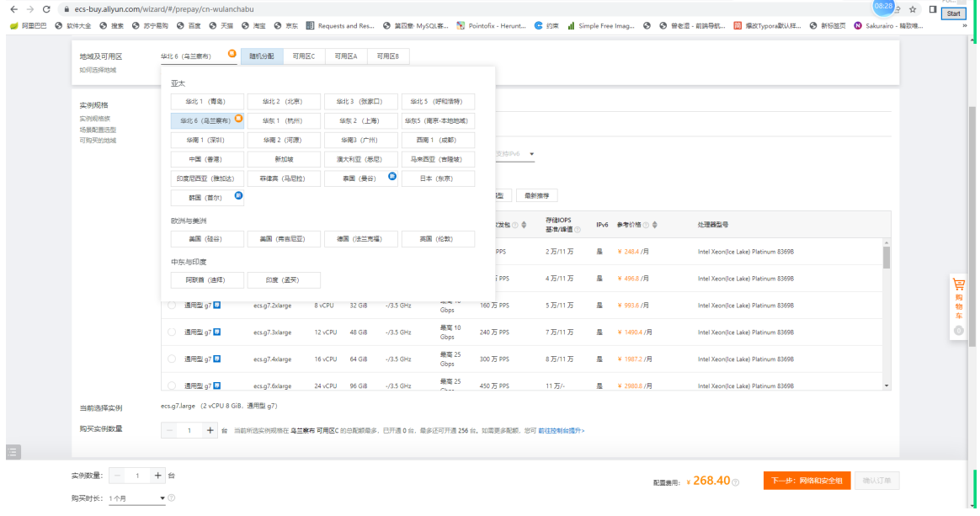Open the browser side panel icon
Viewport: 980px width, 516px height.
pyautogui.click(x=933, y=9)
